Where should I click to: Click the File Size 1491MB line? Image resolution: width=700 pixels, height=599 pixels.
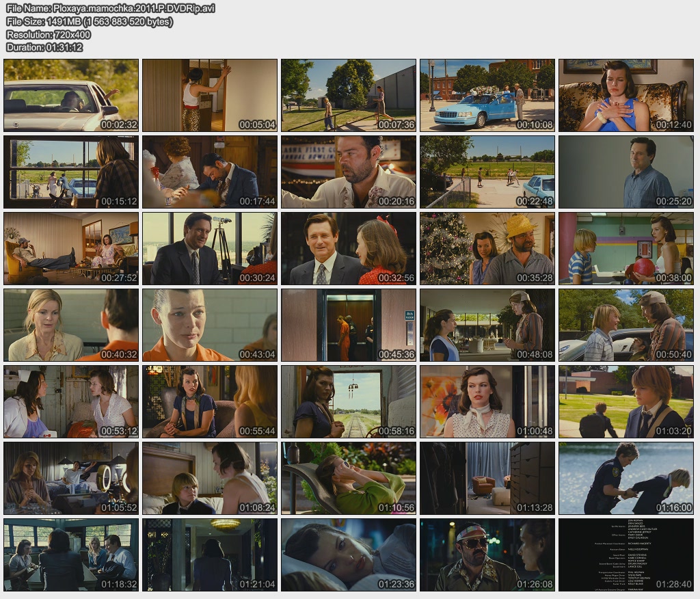coord(90,21)
